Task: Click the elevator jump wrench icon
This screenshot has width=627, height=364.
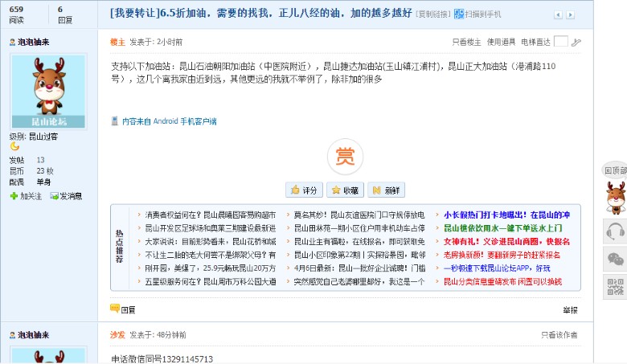Action: pos(576,43)
